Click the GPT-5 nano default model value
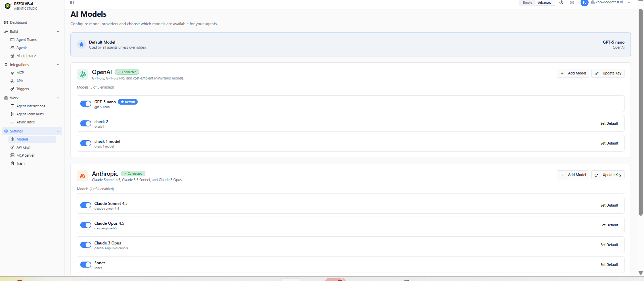Viewport: 644px width, 281px height. pos(613,42)
